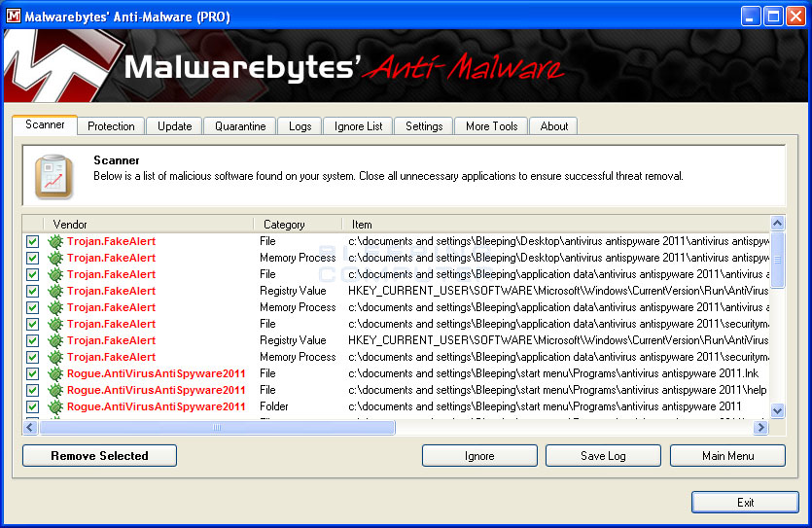
Task: Click bug icon of Rogue Folder row
Action: tap(55, 406)
